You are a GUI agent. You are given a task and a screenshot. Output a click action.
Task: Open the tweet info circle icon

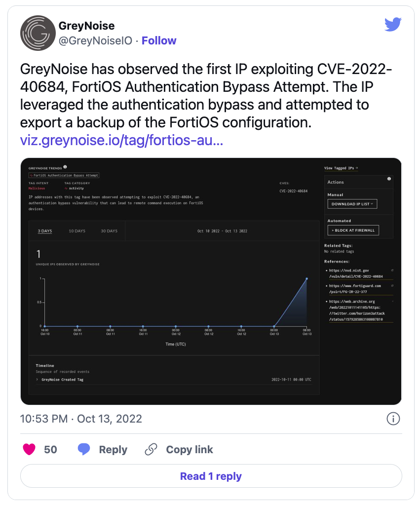coord(393,419)
